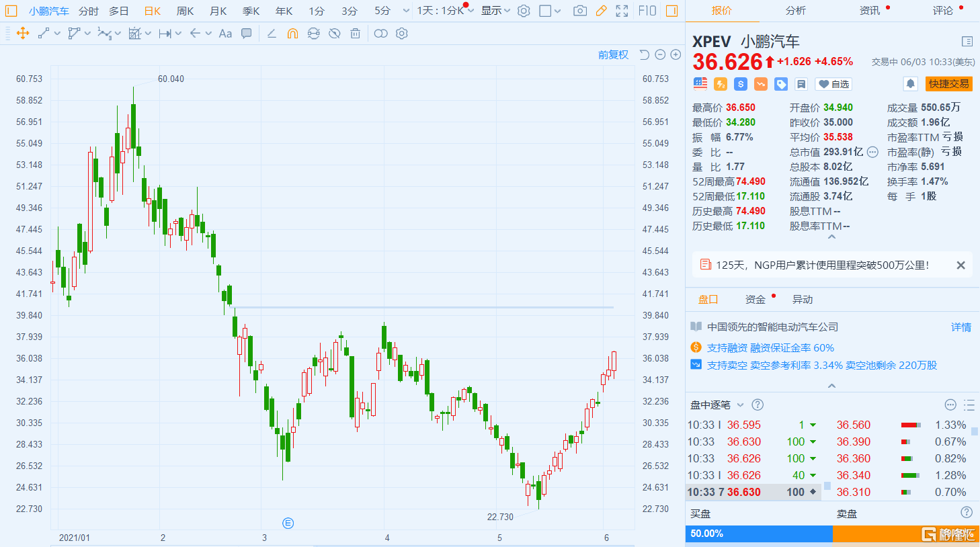This screenshot has height=547, width=980.
Task: Open 快捷交易 quick trade
Action: click(x=949, y=84)
